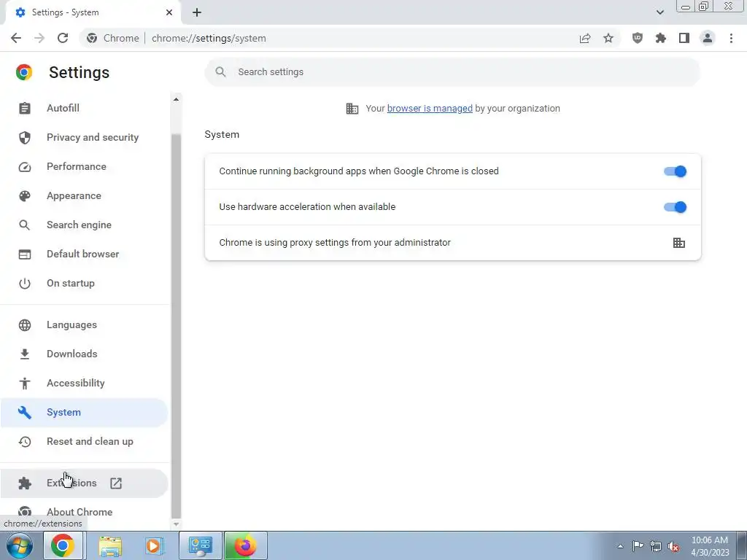747x560 pixels.
Task: Open Extensions from the sidebar
Action: coord(85,483)
